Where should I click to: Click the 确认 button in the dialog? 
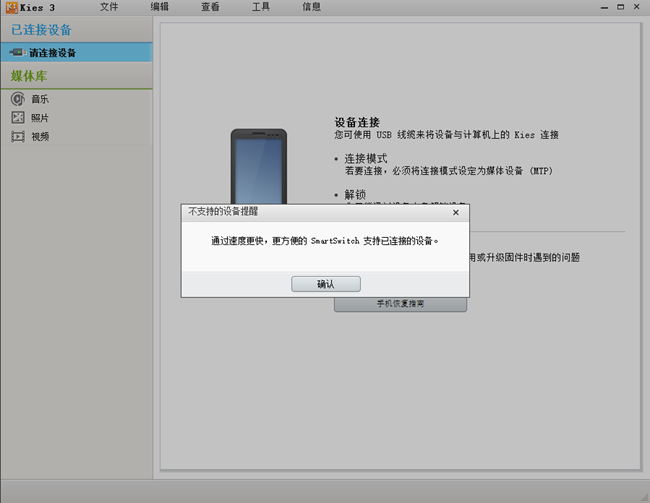[x=325, y=284]
